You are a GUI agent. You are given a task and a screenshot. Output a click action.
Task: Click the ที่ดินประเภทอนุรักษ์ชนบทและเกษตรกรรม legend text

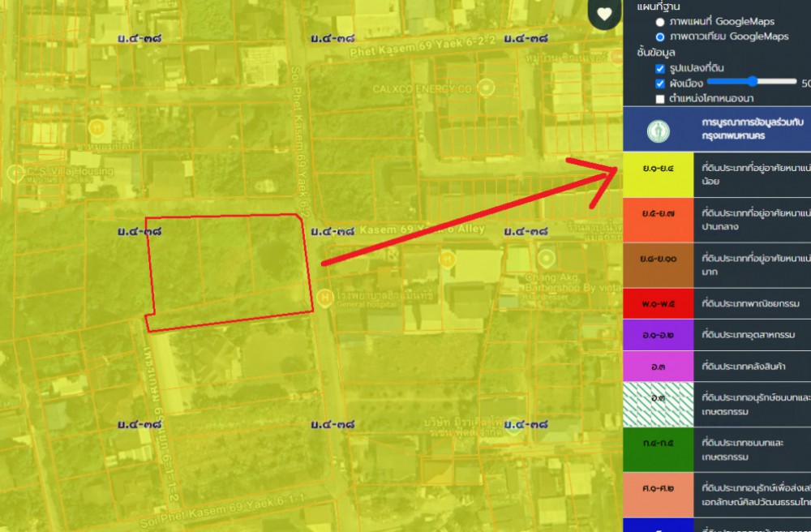tap(756, 405)
